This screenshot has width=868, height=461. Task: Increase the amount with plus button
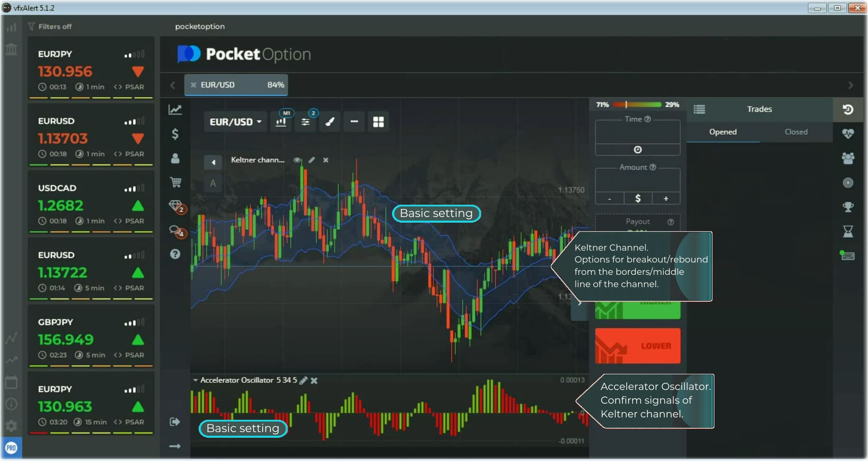pyautogui.click(x=666, y=199)
